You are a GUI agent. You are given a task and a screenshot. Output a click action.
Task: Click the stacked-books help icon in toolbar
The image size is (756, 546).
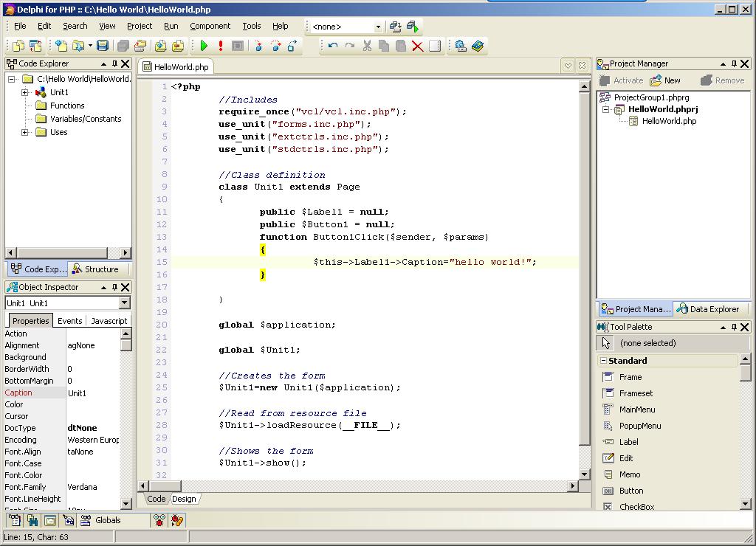pyautogui.click(x=478, y=46)
